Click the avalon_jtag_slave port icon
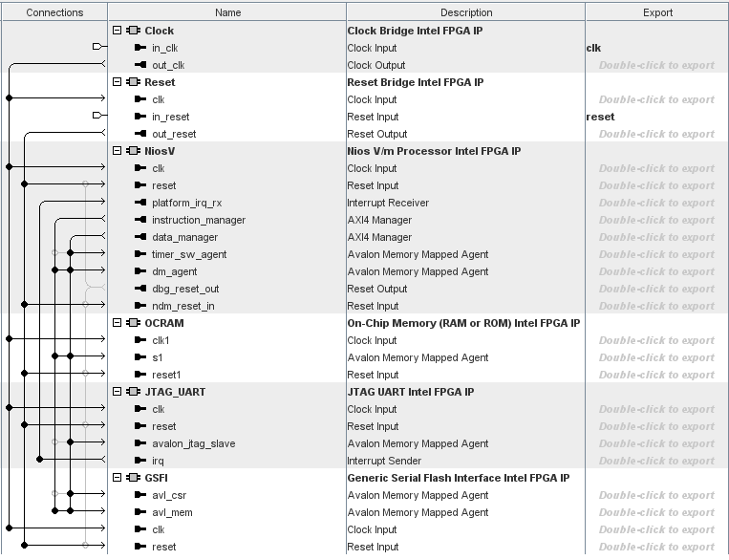The width and height of the screenshot is (729, 560). click(141, 443)
